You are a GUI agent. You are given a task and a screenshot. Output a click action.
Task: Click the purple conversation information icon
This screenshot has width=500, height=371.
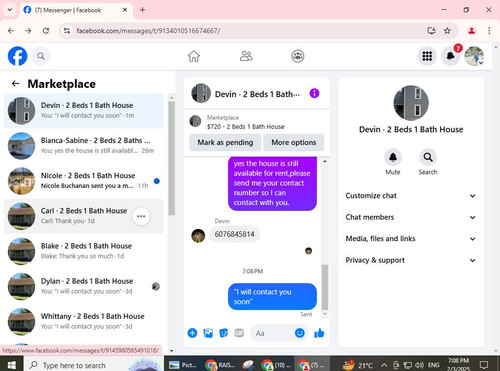[x=314, y=93]
